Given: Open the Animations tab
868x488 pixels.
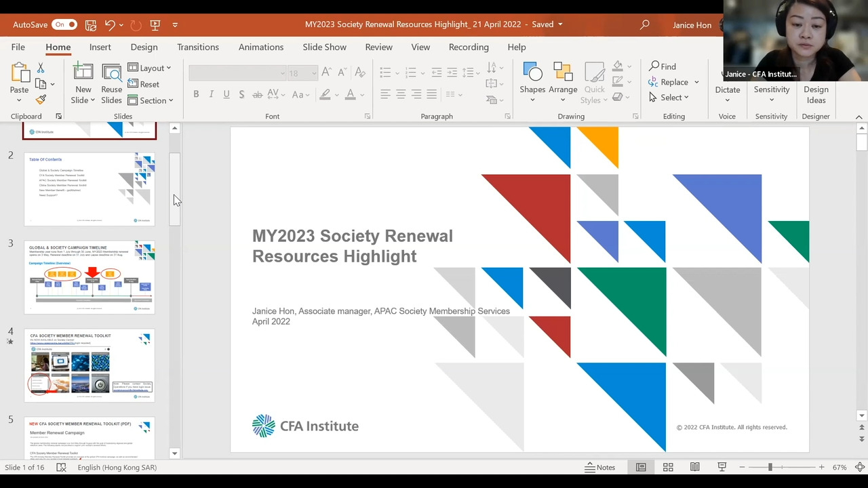Looking at the screenshot, I should 261,47.
